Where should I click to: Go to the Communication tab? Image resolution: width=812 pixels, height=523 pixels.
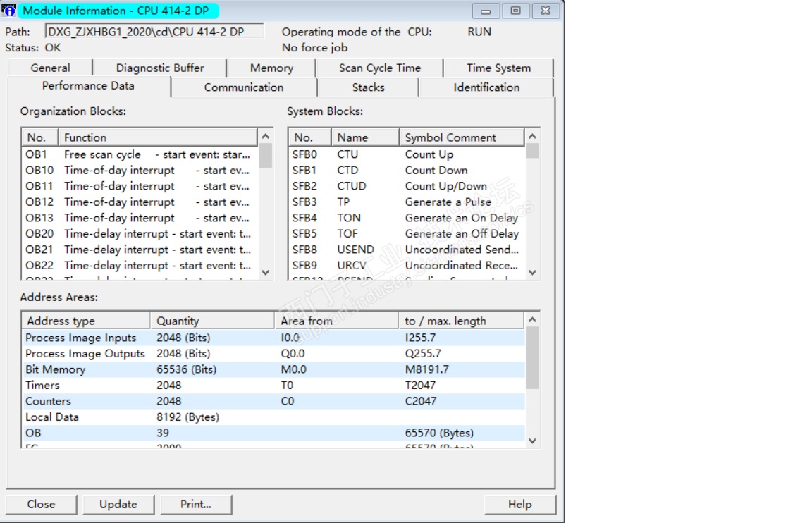pos(243,87)
